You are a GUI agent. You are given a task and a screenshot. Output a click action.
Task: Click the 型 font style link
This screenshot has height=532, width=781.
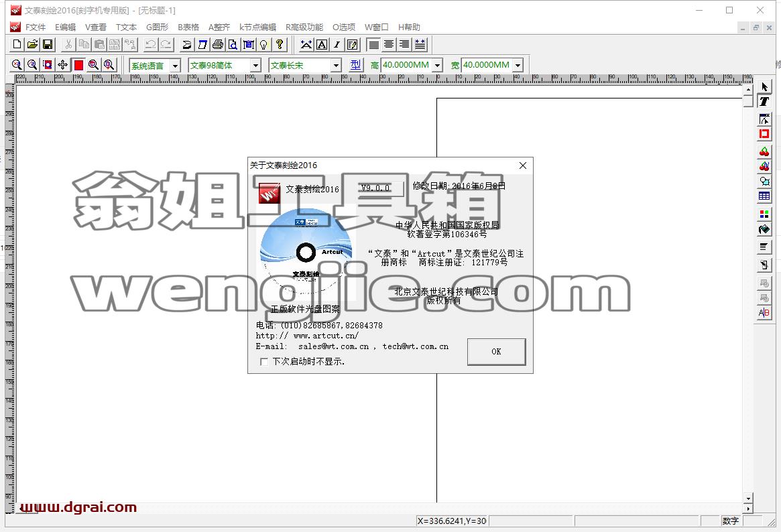pos(355,65)
